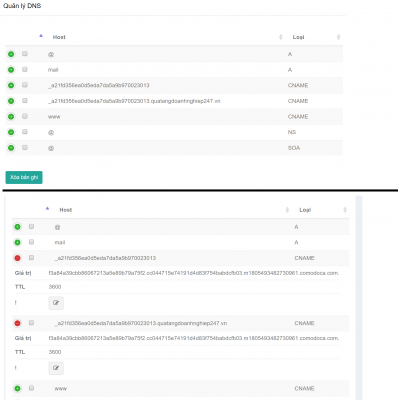Expand the @ A record in upper table
The image size is (398, 400).
[x=11, y=54]
